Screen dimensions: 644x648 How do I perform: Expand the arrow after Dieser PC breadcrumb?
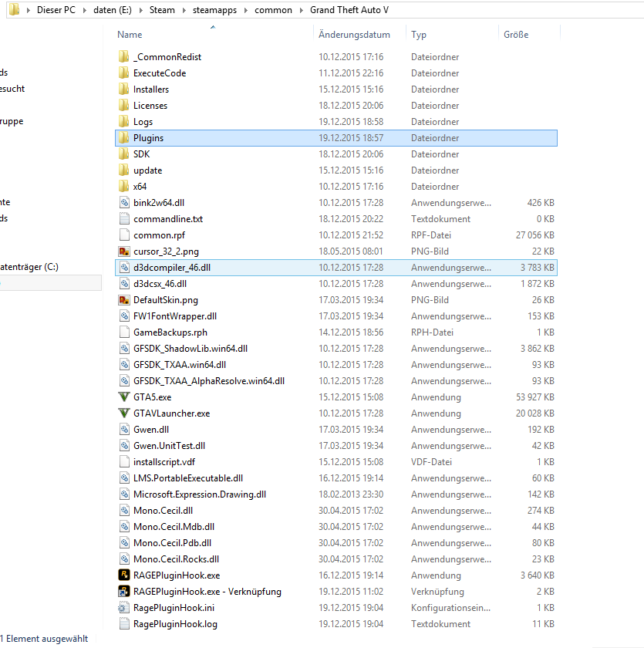(x=84, y=10)
